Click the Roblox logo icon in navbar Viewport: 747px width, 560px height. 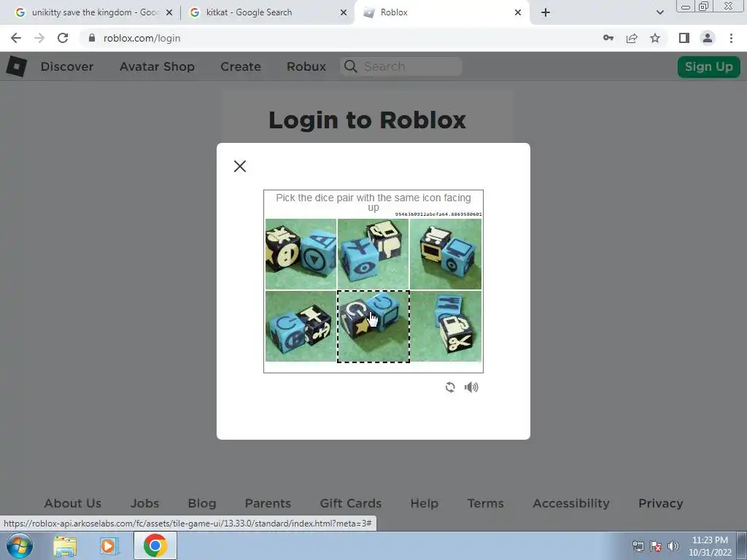pos(16,66)
